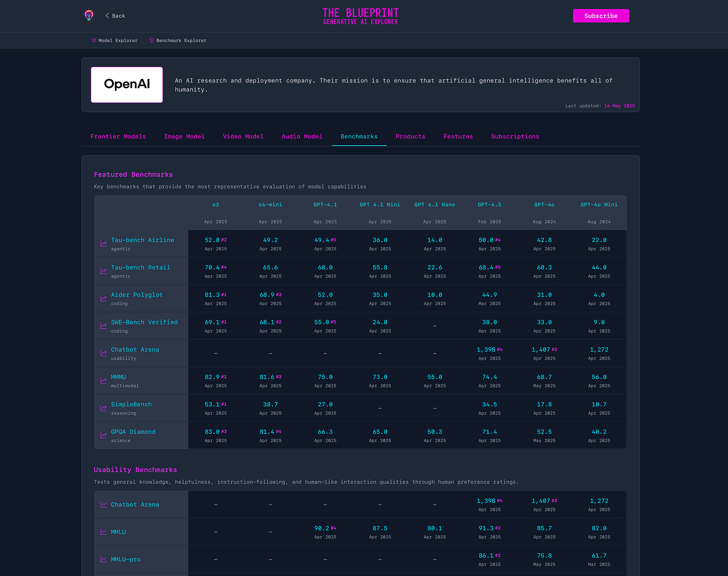
Task: Go to the Products tab
Action: [x=410, y=136]
